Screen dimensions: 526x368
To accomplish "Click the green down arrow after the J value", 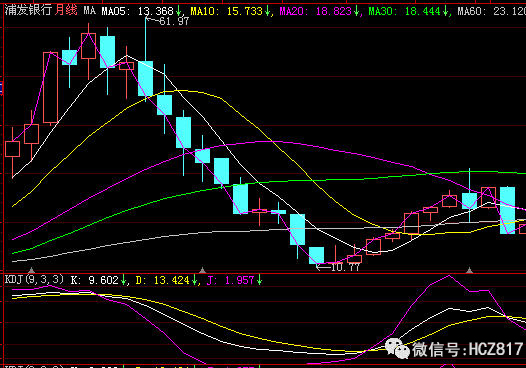I will (259, 280).
